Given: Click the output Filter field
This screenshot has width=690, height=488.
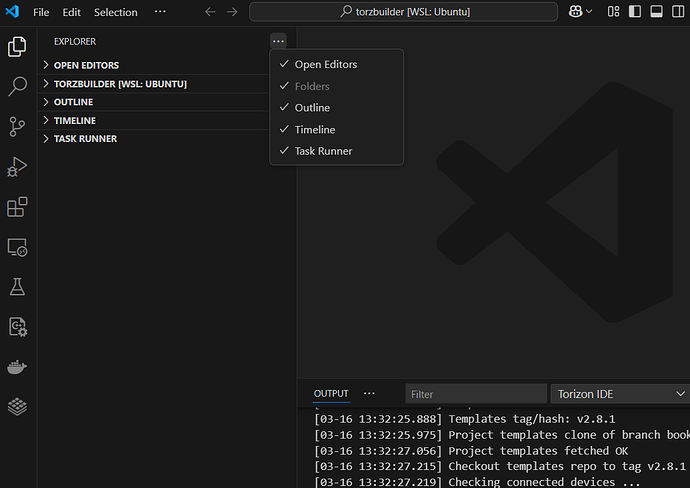Looking at the screenshot, I should (x=476, y=394).
